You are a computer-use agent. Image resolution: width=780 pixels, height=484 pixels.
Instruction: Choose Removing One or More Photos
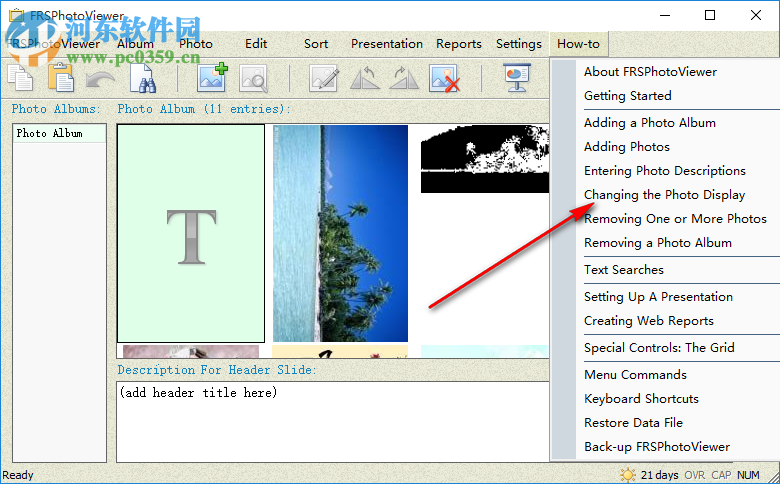(678, 219)
